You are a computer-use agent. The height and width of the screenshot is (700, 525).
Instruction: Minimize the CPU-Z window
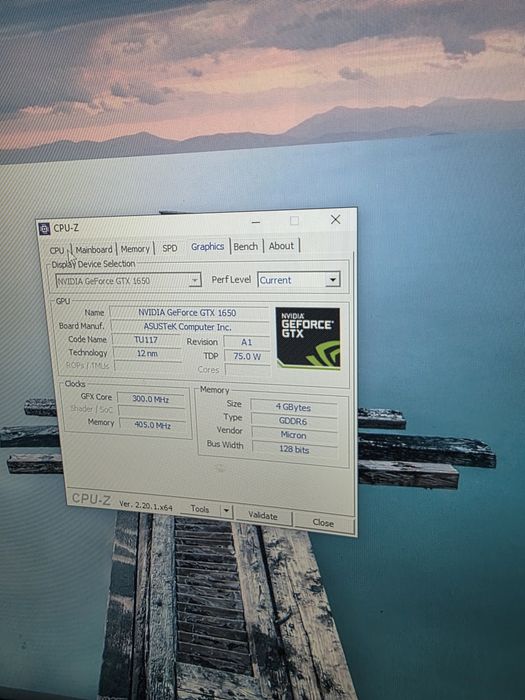tap(255, 221)
